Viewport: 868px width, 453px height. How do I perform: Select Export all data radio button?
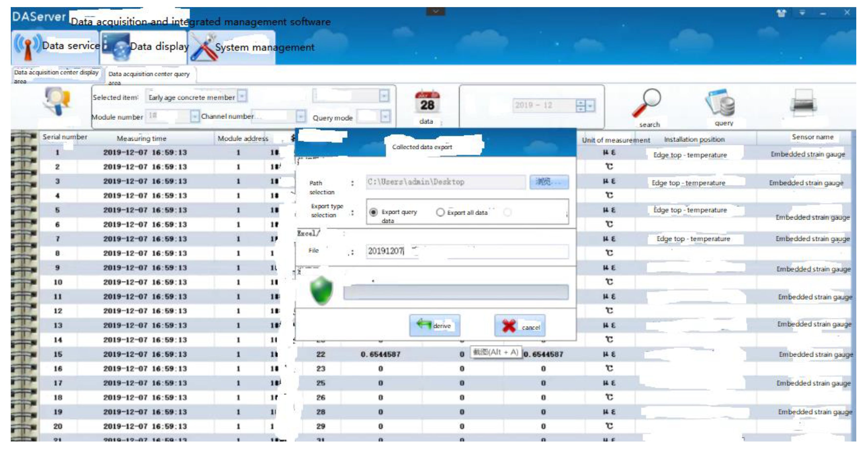tap(440, 212)
